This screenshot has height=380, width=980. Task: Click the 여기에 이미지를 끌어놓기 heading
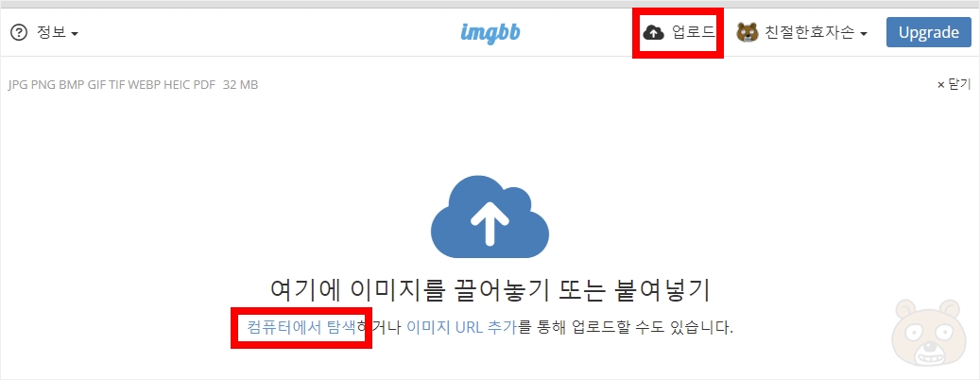tap(490, 290)
